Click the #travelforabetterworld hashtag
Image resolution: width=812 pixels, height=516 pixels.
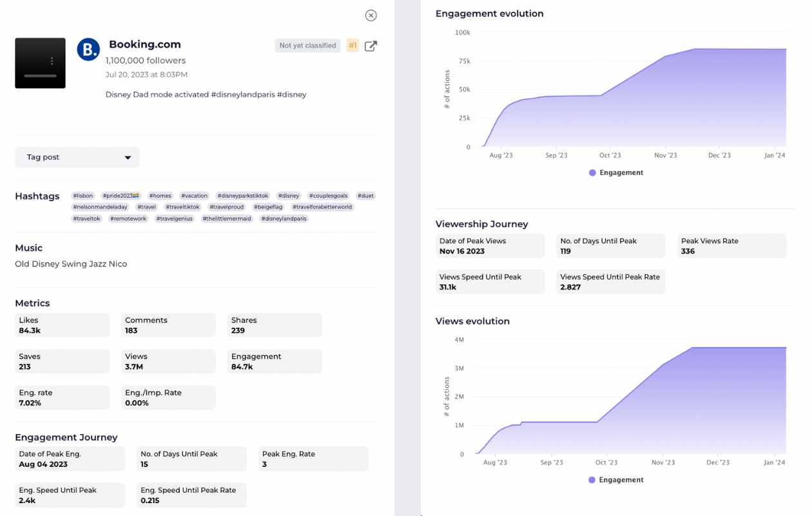[x=322, y=207]
